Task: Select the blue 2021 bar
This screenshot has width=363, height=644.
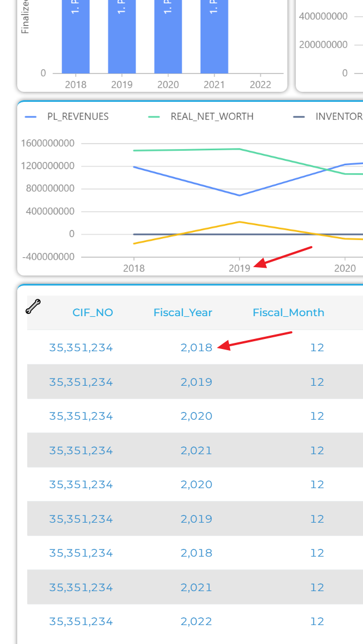Action: 214,37
